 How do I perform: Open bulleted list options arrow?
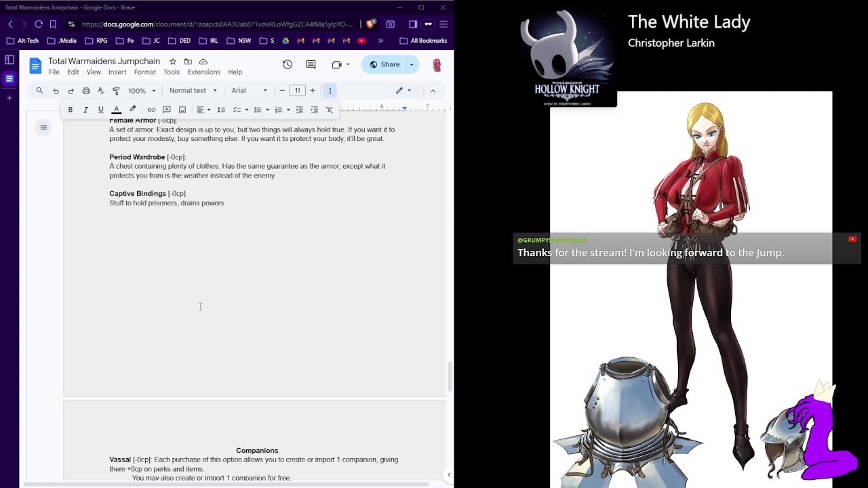pos(268,110)
